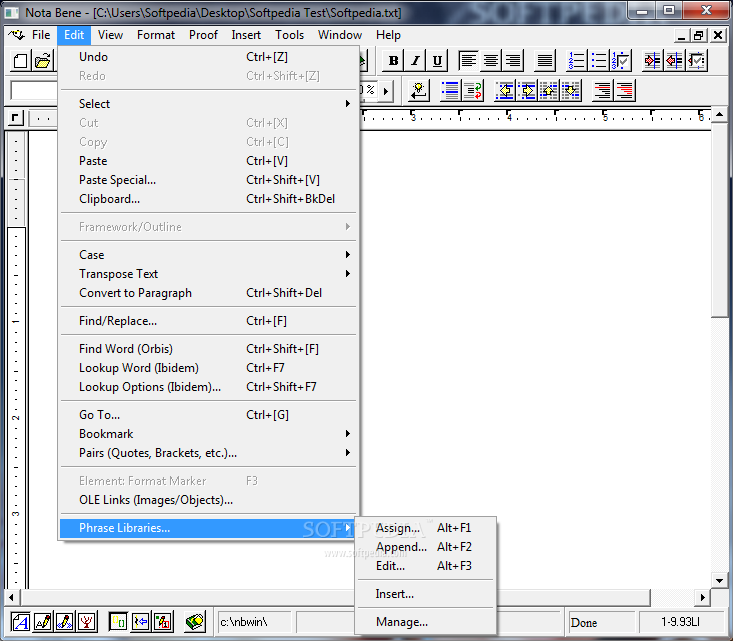
Task: Click the black and red right-aligned lines icon
Action: pos(603,91)
